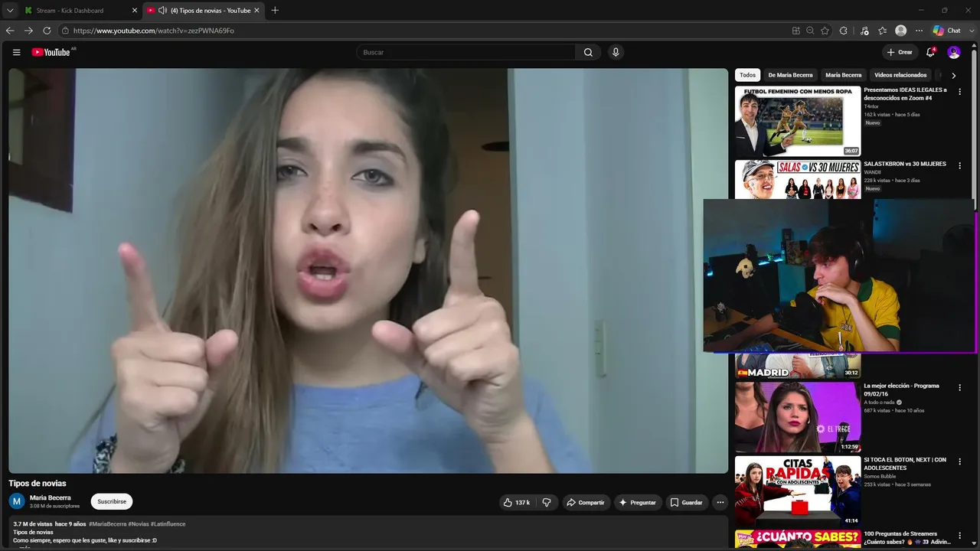Open the title 'Presentamos IDEAS ILEGALES a desconocidos'
Viewport: 980px width, 551px height.
pyautogui.click(x=905, y=93)
